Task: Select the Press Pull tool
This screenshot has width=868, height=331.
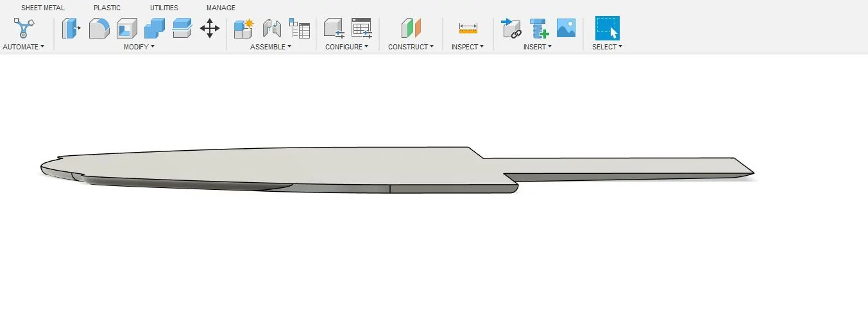Action: tap(71, 28)
